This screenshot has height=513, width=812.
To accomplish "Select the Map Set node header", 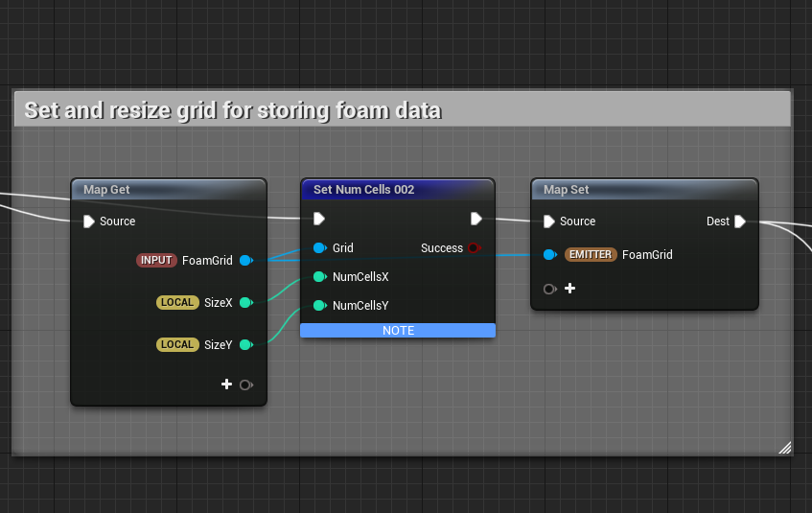I will coord(568,190).
